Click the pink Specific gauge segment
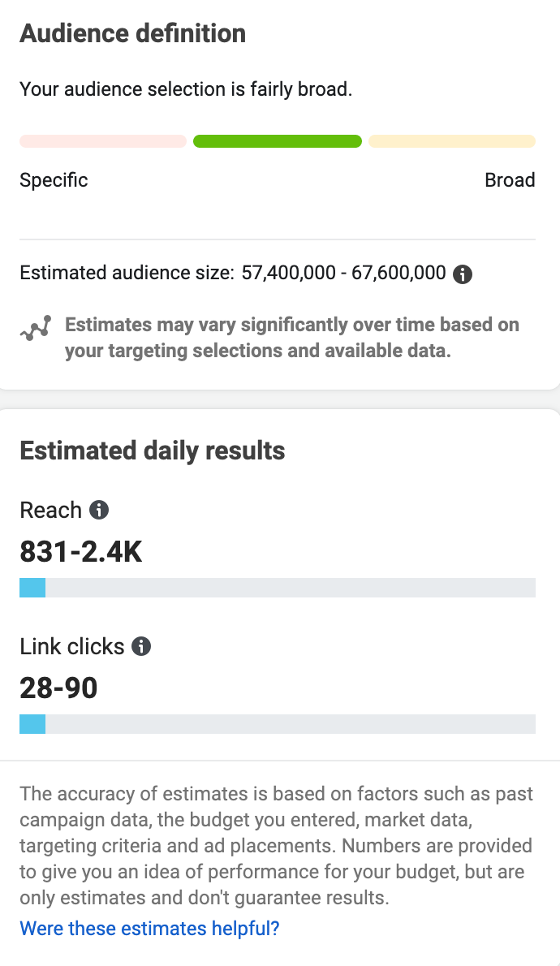Image resolution: width=560 pixels, height=966 pixels. [103, 141]
